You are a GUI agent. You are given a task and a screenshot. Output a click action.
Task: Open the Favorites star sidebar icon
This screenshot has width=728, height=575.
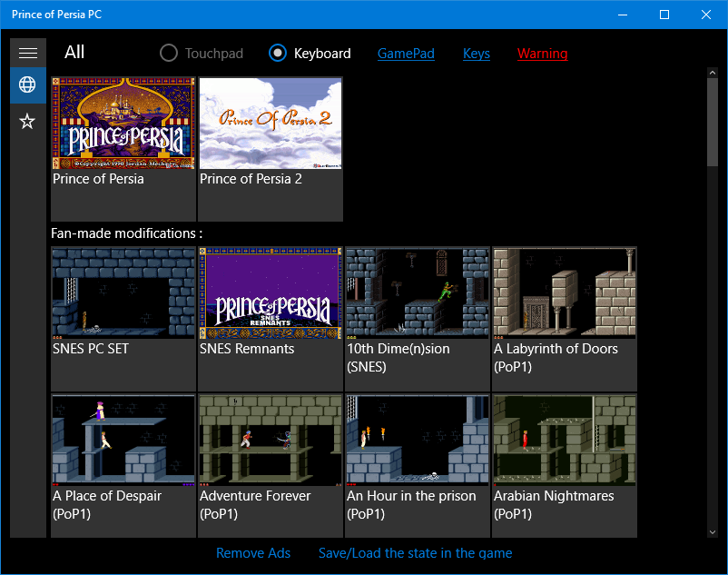click(27, 120)
